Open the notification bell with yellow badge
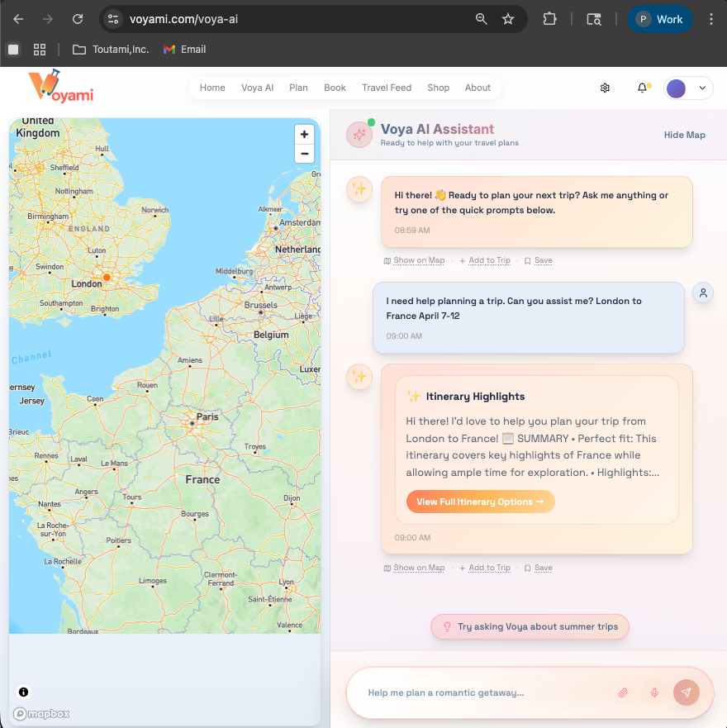 click(x=643, y=87)
